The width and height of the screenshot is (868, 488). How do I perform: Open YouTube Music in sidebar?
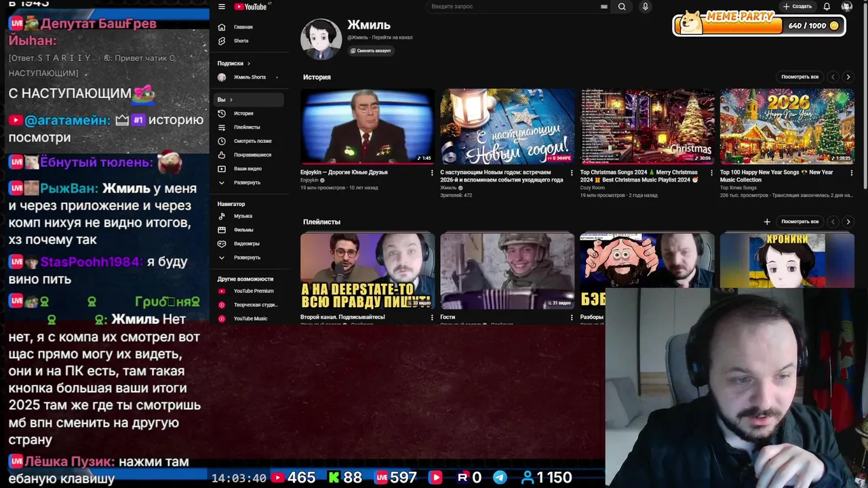249,319
